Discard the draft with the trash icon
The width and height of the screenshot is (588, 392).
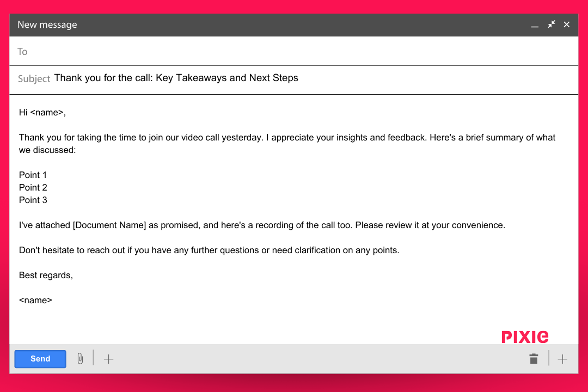534,359
